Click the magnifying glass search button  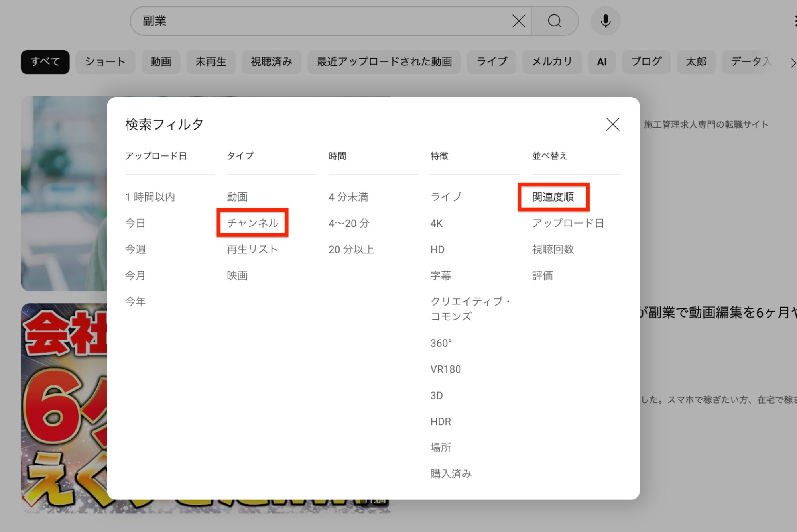pyautogui.click(x=554, y=21)
